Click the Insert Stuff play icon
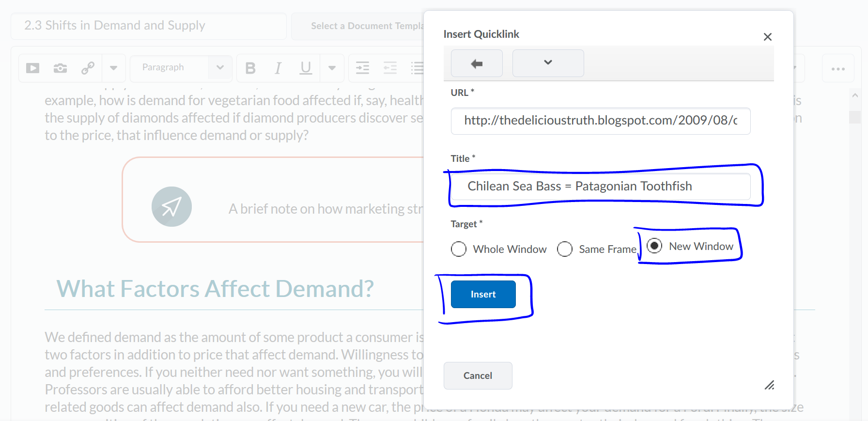Screen dimensions: 868x421 [33, 68]
